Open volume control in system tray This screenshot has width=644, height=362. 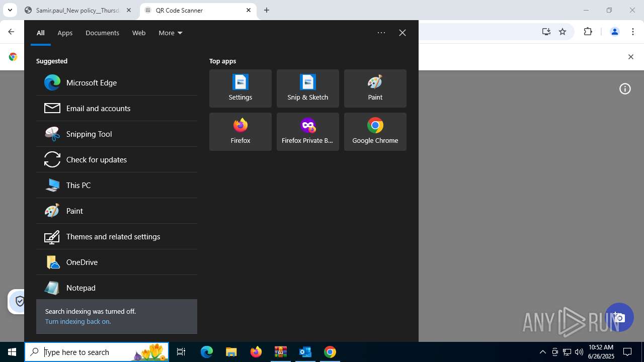[579, 352]
